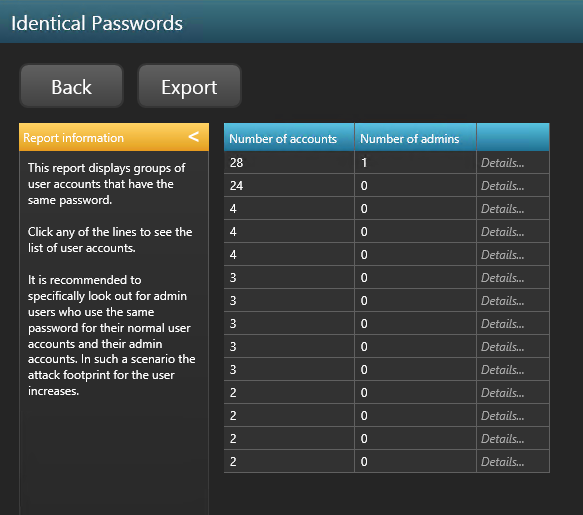Select the row with 24 accounts
The width and height of the screenshot is (583, 515).
(x=387, y=186)
